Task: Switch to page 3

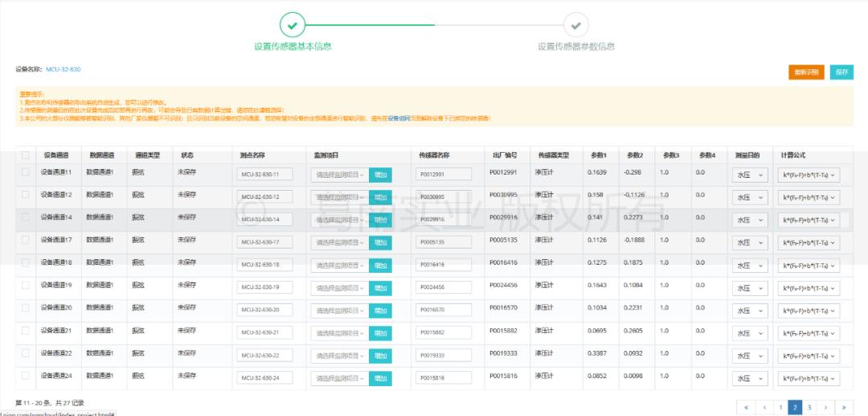Action: click(x=809, y=408)
